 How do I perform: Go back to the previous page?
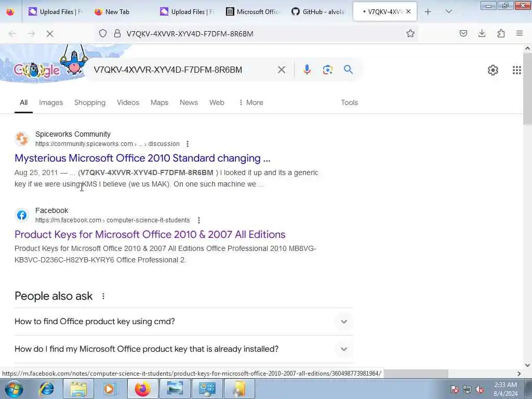12,34
